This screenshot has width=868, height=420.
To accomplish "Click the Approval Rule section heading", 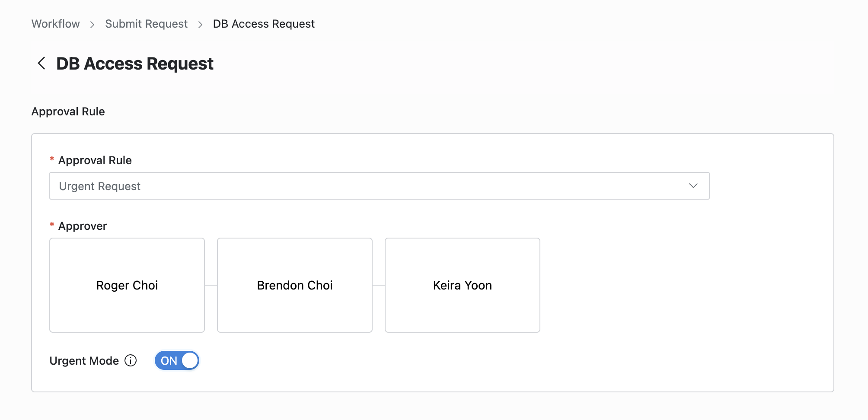I will 68,111.
